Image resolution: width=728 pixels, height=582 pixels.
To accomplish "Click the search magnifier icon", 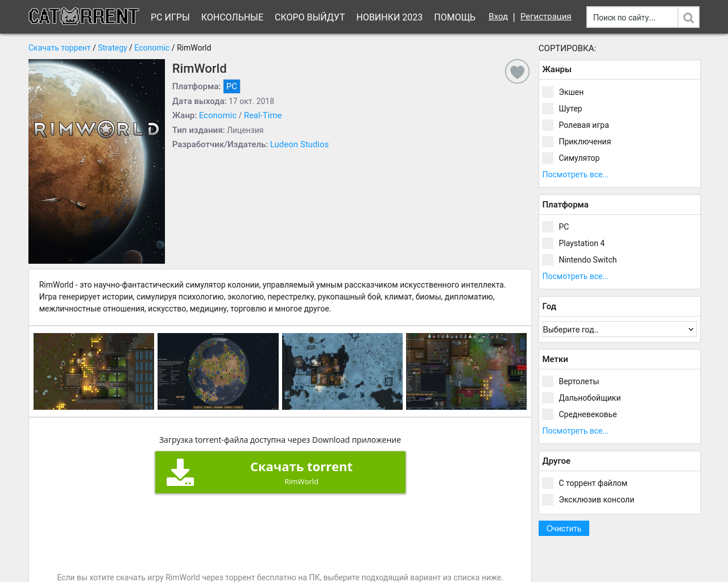I will click(x=688, y=18).
